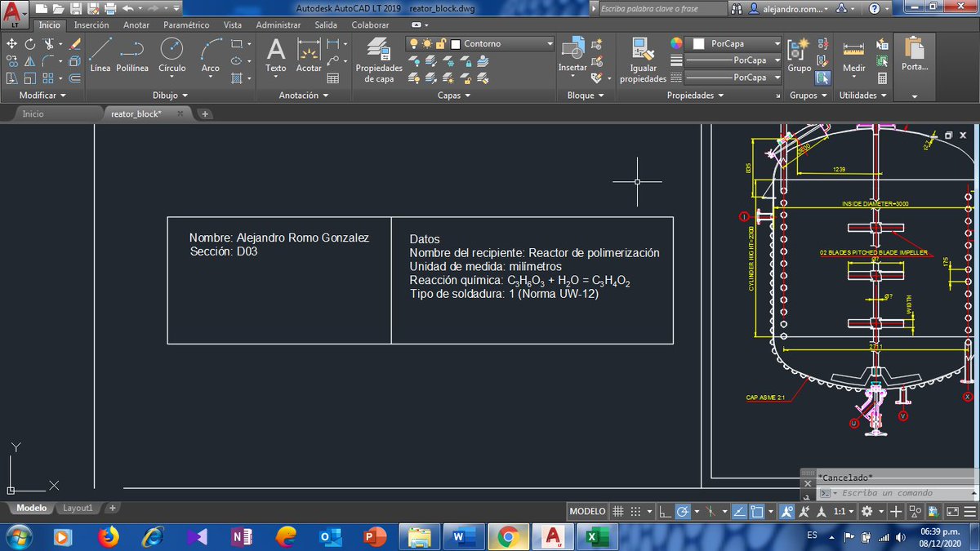This screenshot has height=551, width=980.
Task: Toggle polar tracking in status bar
Action: click(x=684, y=511)
